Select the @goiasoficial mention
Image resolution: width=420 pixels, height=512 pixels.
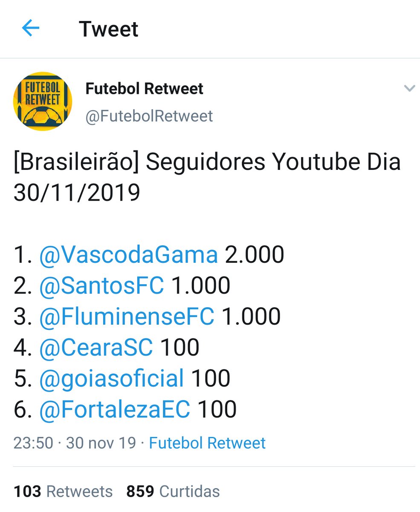coord(111,378)
